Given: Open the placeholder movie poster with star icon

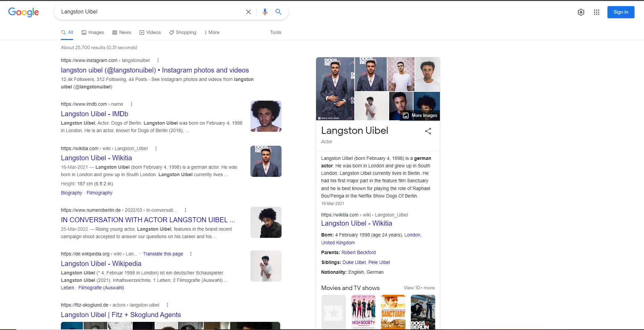Looking at the screenshot, I should tap(334, 312).
